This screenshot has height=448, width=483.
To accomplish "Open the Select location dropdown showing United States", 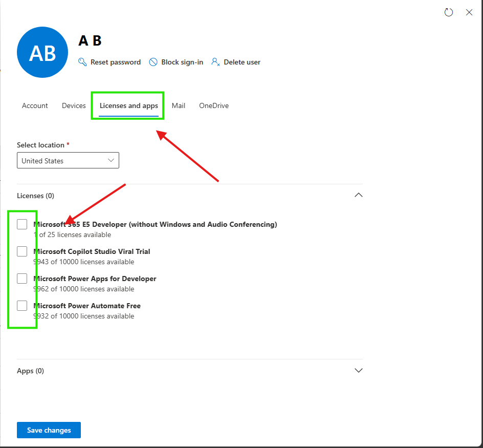I will [68, 160].
